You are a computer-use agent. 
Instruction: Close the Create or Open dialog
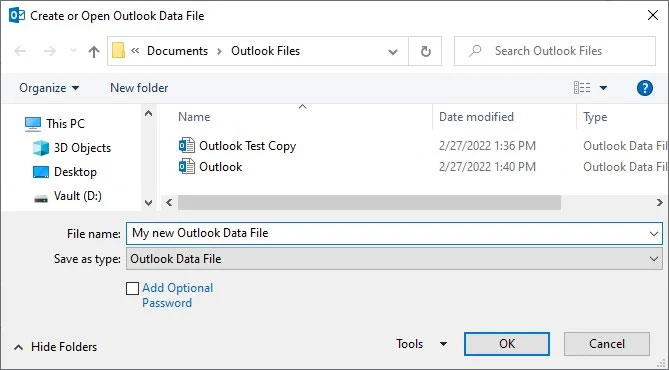653,15
